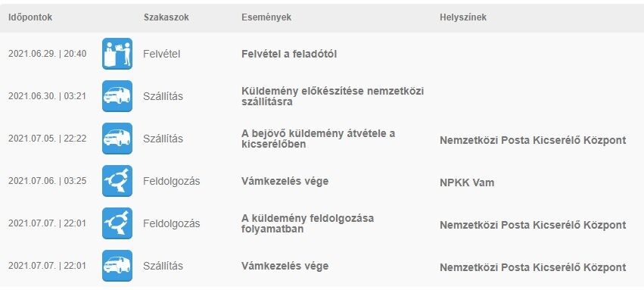Viewport: 644px width, 290px height.
Task: Click the Felvétel stage label
Action: pos(162,54)
